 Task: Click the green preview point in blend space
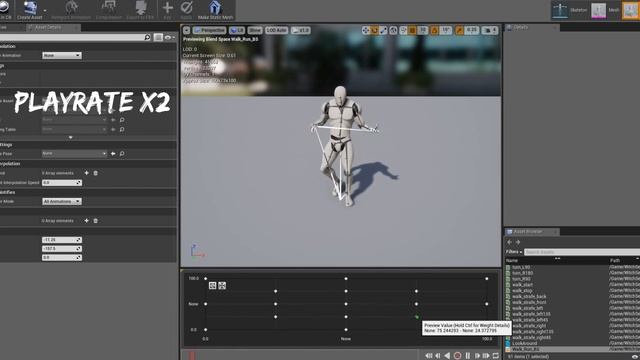tap(417, 317)
